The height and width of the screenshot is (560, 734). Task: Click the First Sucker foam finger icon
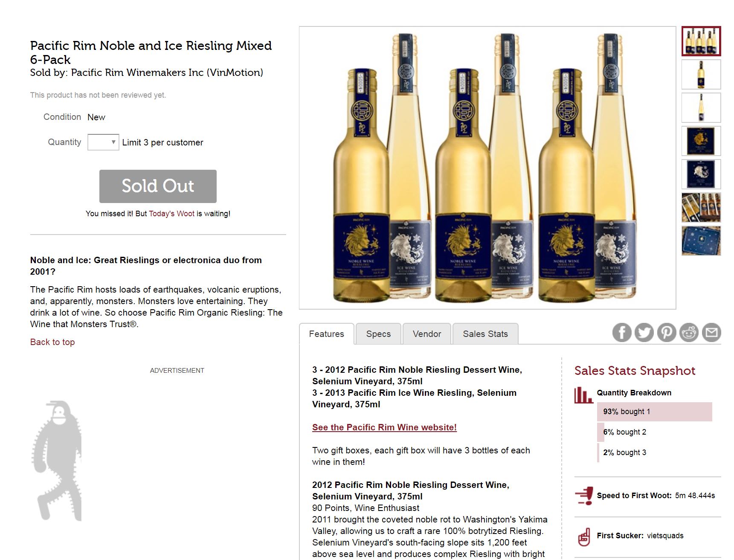click(x=584, y=537)
